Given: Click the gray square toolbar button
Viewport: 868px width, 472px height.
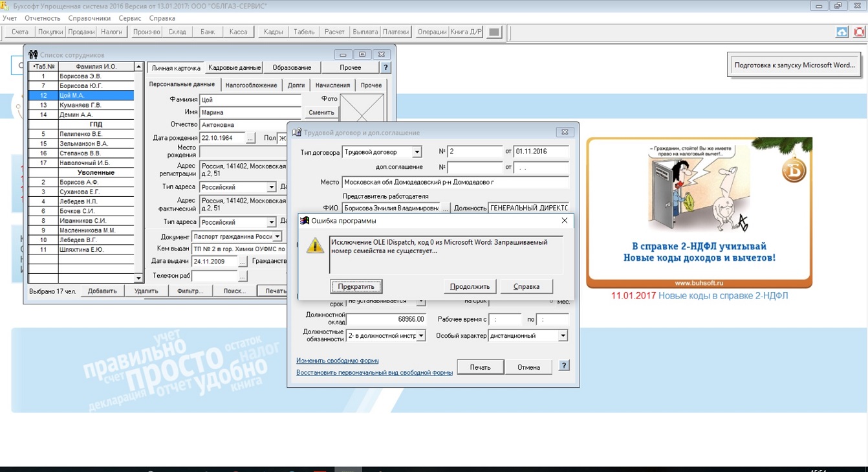Looking at the screenshot, I should pos(494,32).
